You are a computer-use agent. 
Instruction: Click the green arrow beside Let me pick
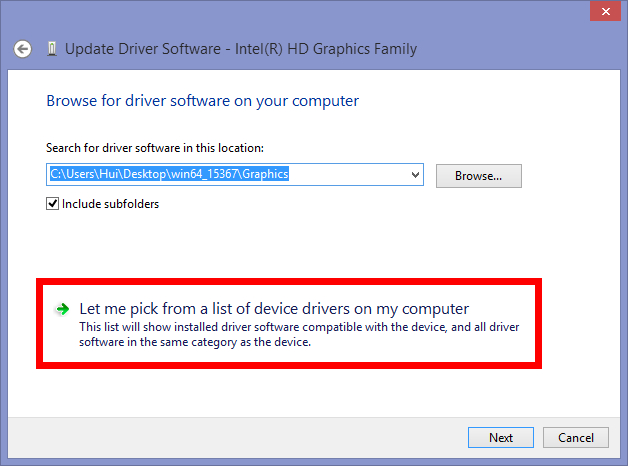click(x=62, y=310)
